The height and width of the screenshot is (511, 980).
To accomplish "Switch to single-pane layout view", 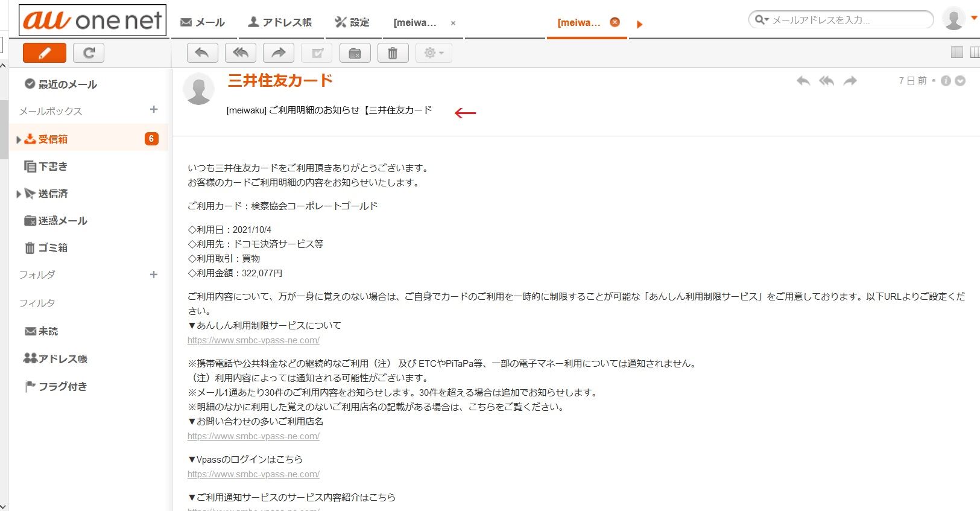I will click(957, 52).
